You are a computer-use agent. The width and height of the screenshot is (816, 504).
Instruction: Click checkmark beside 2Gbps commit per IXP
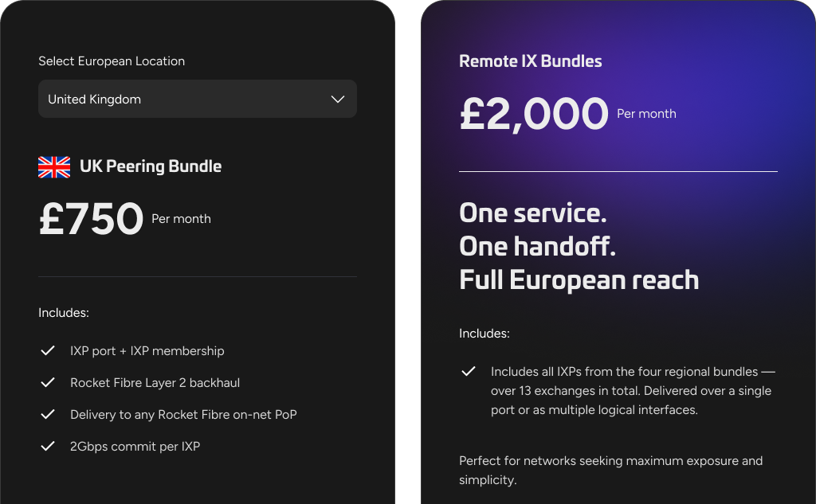(48, 446)
